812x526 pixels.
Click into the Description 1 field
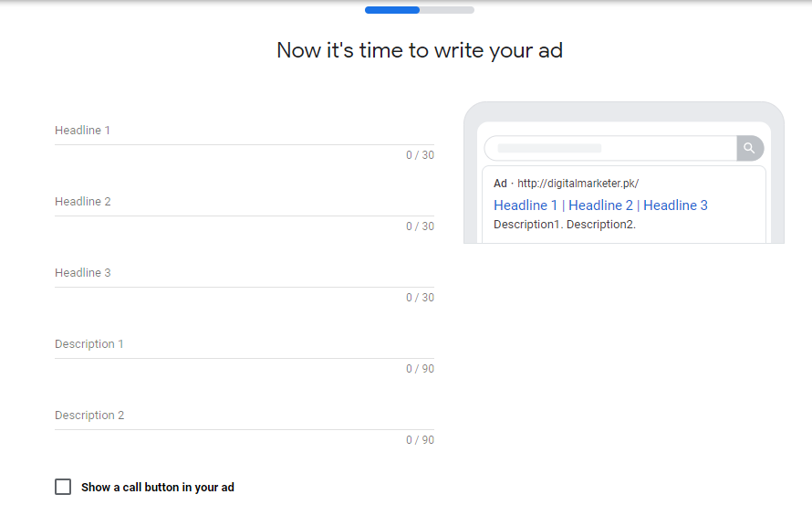[245, 344]
